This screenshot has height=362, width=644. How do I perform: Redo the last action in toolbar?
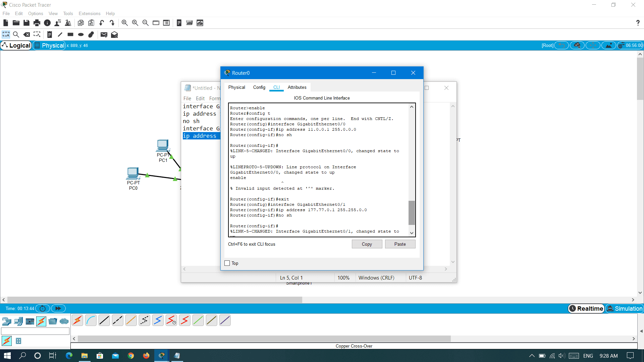click(x=112, y=23)
